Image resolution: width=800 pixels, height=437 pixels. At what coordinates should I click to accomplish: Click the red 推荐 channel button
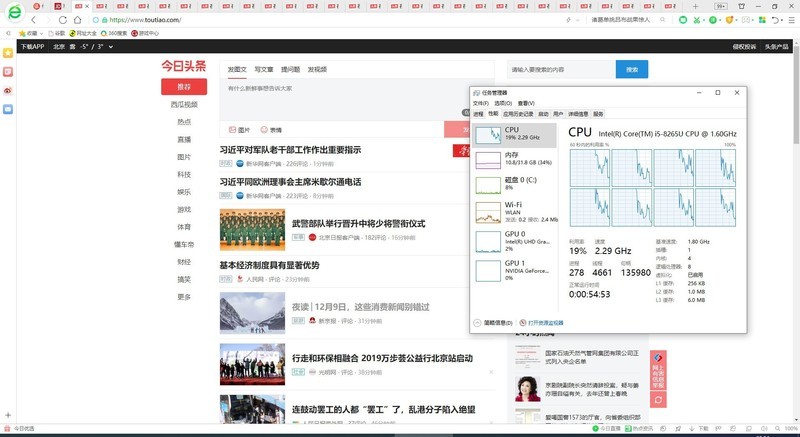point(184,87)
